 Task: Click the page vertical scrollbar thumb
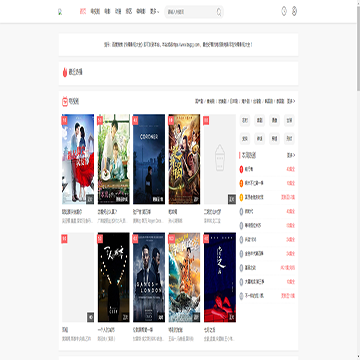(x=358, y=47)
